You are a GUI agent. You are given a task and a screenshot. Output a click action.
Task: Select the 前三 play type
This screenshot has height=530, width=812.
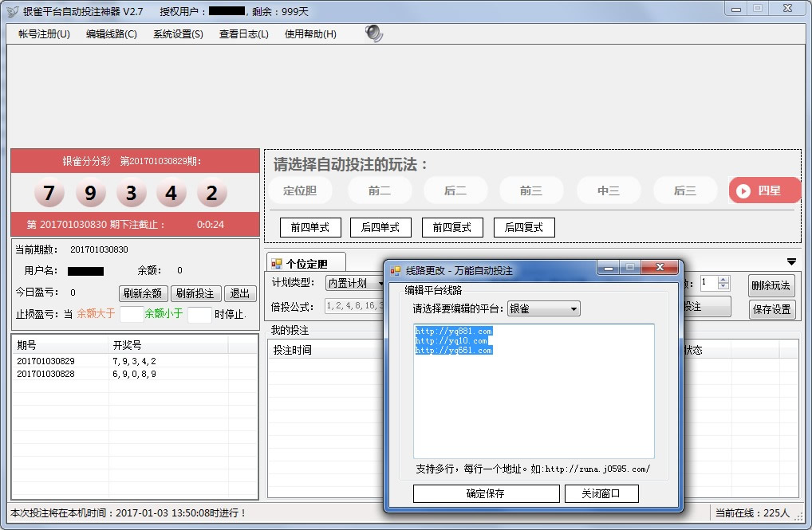(x=531, y=190)
